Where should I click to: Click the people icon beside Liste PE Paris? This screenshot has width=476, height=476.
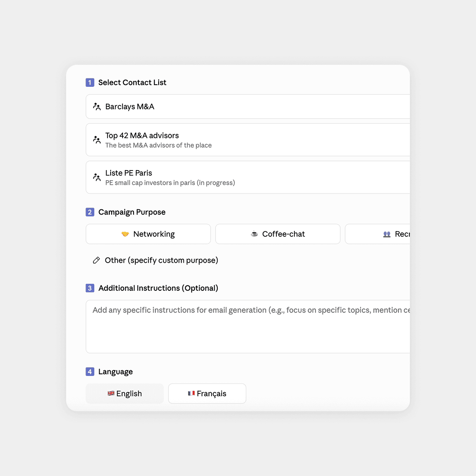coord(97,177)
